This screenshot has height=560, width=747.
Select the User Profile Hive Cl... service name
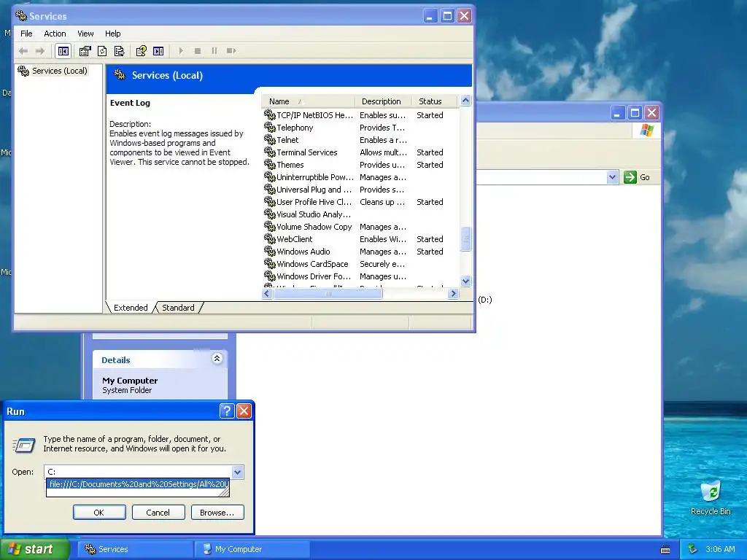314,202
